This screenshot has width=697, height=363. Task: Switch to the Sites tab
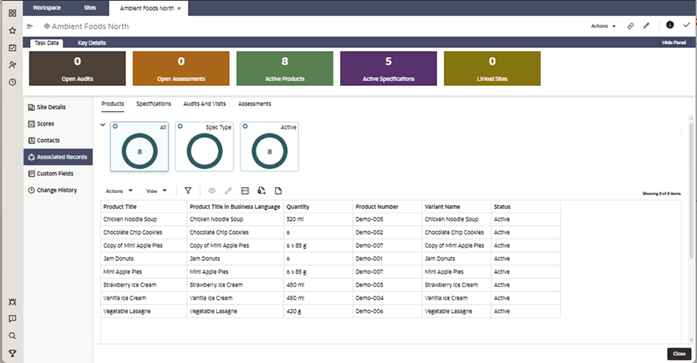90,8
